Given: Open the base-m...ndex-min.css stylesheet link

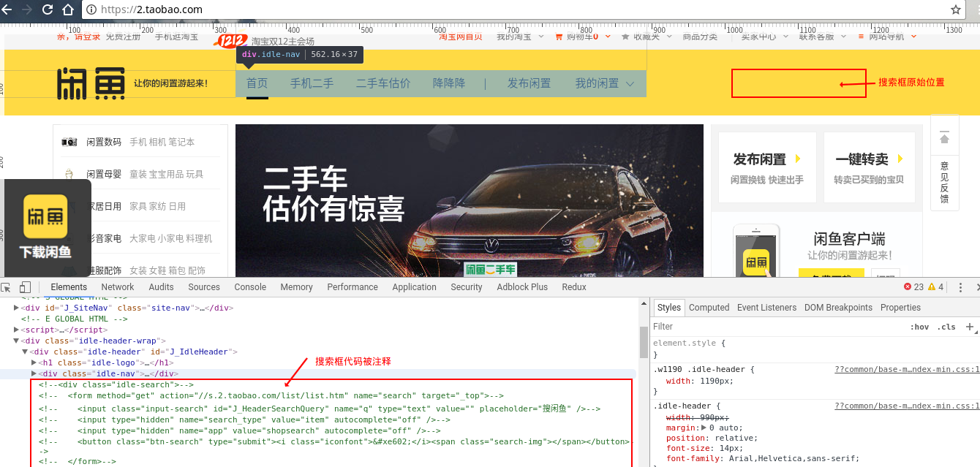Looking at the screenshot, I should click(907, 368).
